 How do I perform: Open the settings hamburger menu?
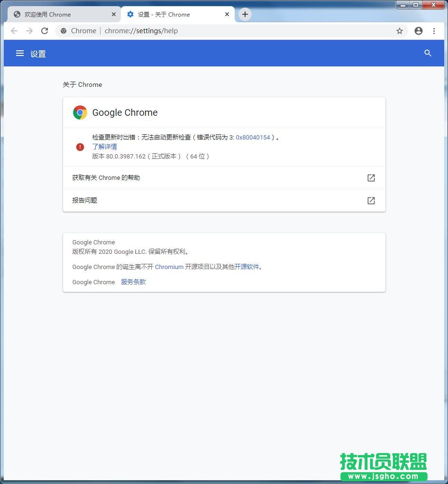(x=19, y=53)
